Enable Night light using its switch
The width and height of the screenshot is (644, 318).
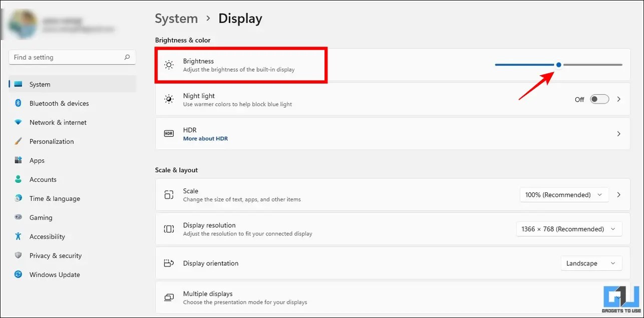599,99
